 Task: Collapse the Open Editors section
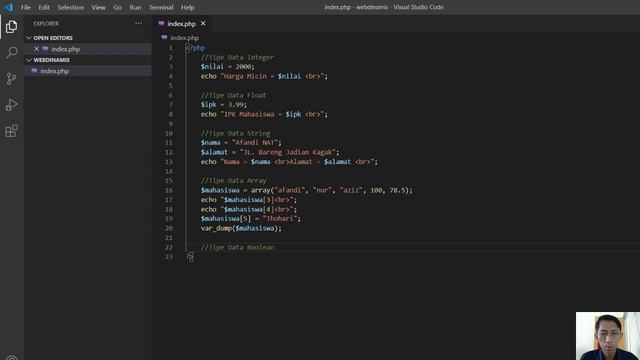[x=29, y=38]
